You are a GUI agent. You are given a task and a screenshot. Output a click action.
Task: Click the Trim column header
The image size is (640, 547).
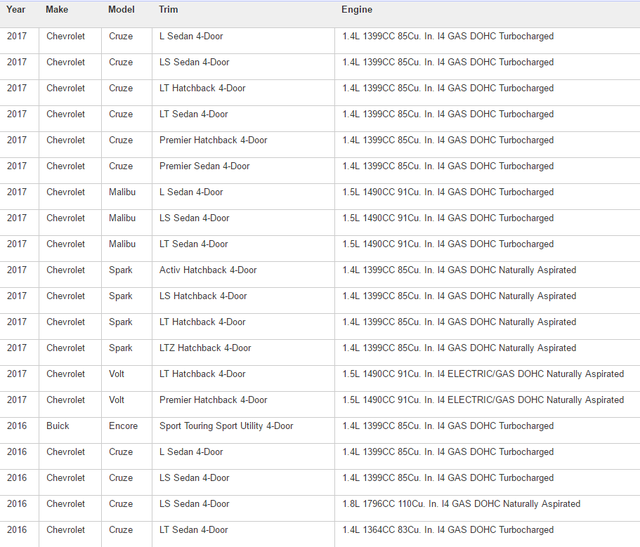pos(168,9)
